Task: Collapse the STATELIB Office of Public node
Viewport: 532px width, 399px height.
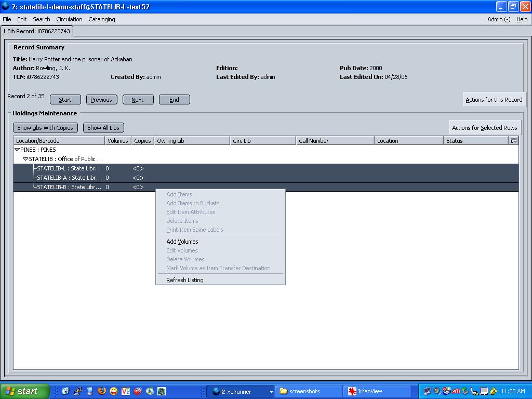Action: coord(25,159)
